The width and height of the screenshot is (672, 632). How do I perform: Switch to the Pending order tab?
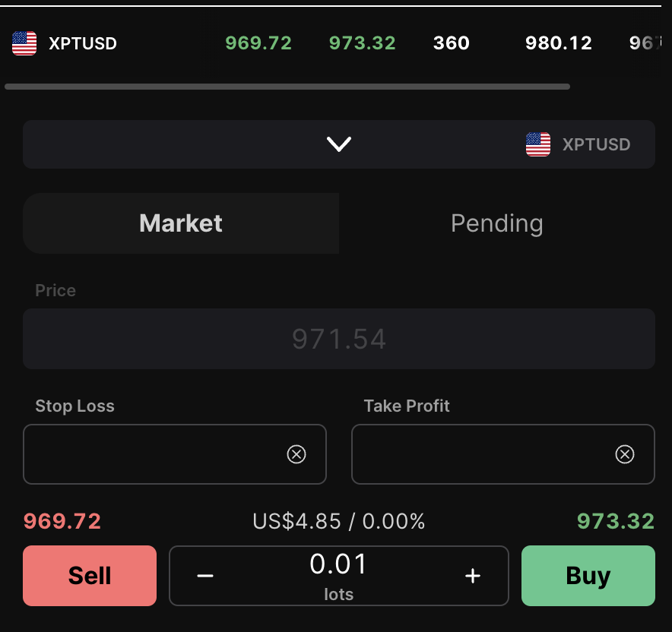point(496,223)
